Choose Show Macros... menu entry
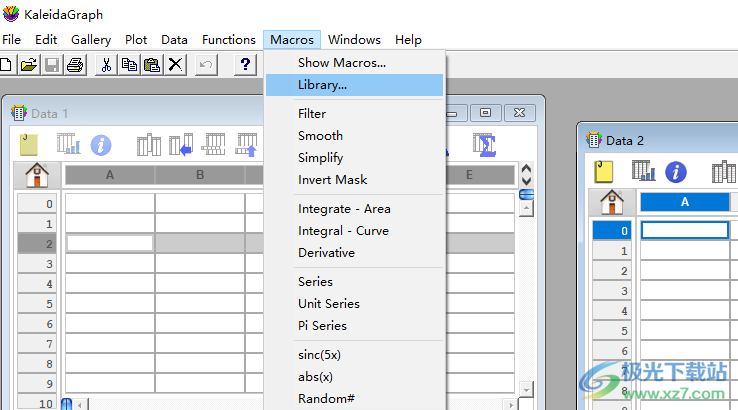The height and width of the screenshot is (410, 738). coord(342,62)
